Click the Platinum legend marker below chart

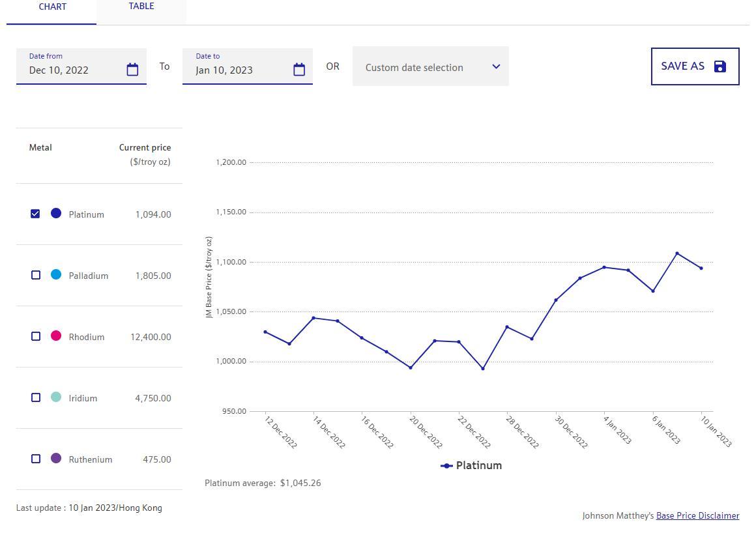447,466
